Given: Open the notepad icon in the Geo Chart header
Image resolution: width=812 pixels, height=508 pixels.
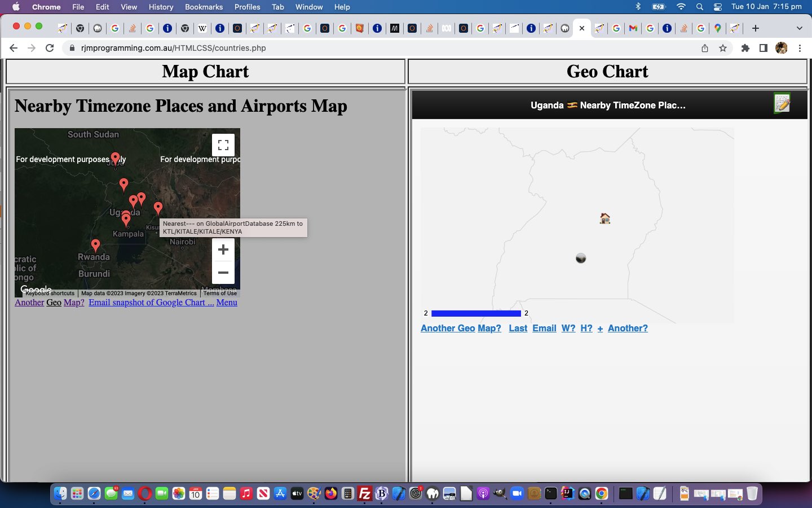Looking at the screenshot, I should pos(782,103).
